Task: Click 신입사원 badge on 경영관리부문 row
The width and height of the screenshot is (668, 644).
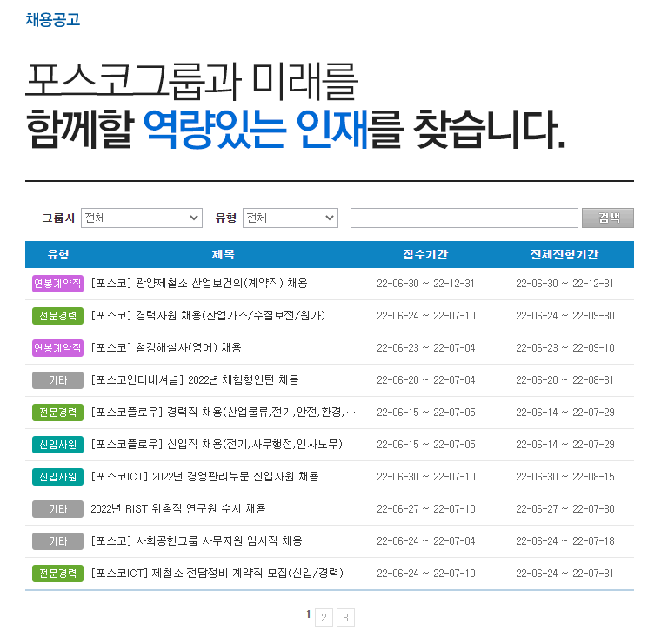Action: 57,477
